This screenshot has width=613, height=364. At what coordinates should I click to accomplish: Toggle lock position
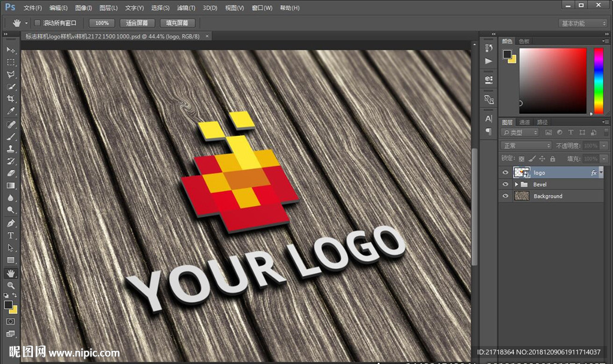(542, 159)
